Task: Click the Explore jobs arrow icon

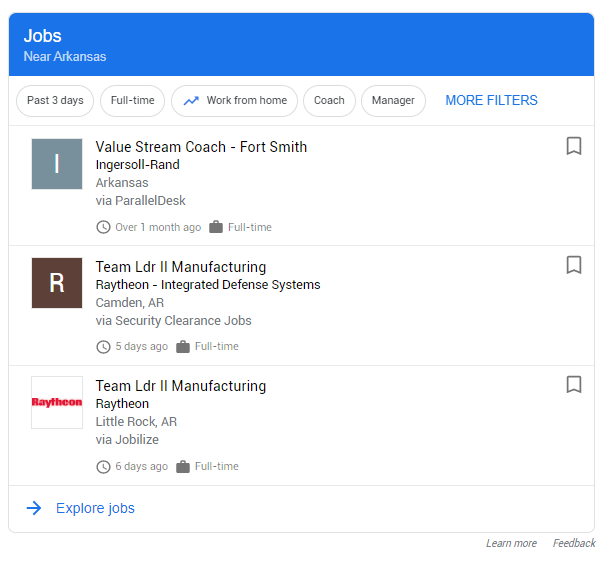Action: click(34, 508)
